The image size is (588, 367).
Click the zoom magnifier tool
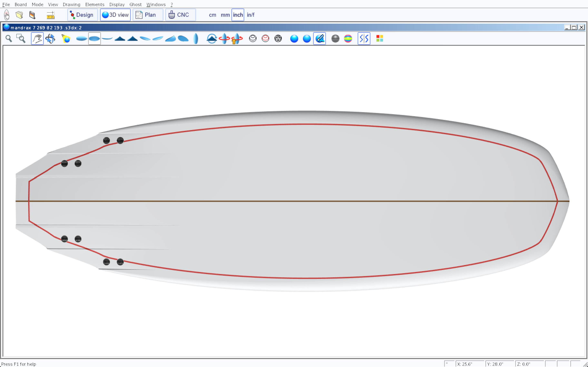[9, 39]
